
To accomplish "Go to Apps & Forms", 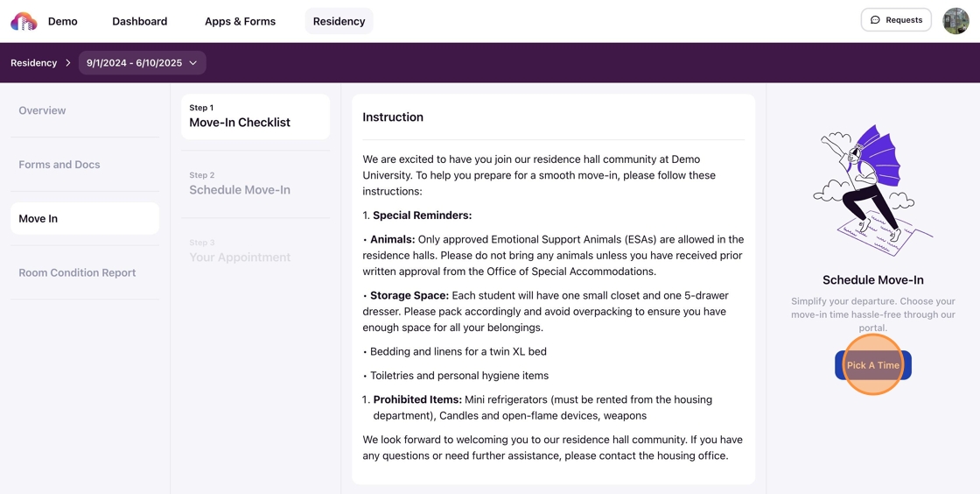I will click(x=240, y=21).
